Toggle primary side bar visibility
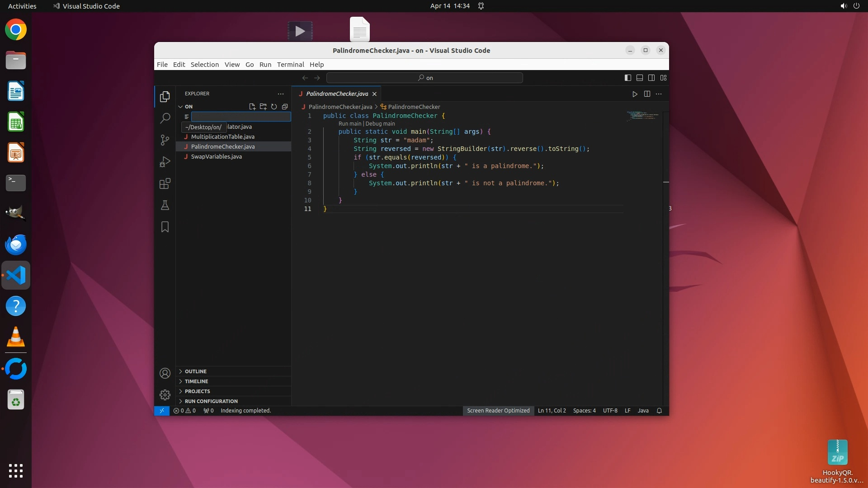Viewport: 868px width, 488px height. coord(628,78)
